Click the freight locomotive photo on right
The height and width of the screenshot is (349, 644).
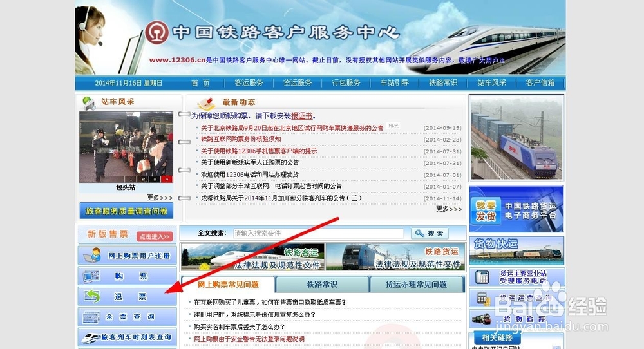[x=516, y=138]
